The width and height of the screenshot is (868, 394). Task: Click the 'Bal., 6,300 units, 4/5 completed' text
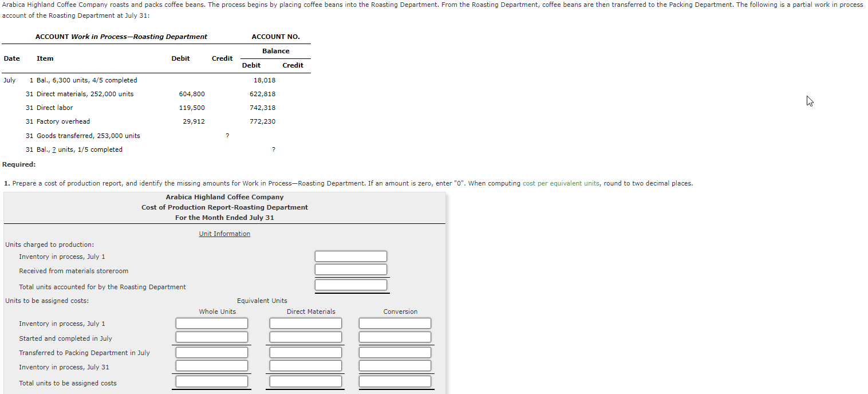pos(87,80)
